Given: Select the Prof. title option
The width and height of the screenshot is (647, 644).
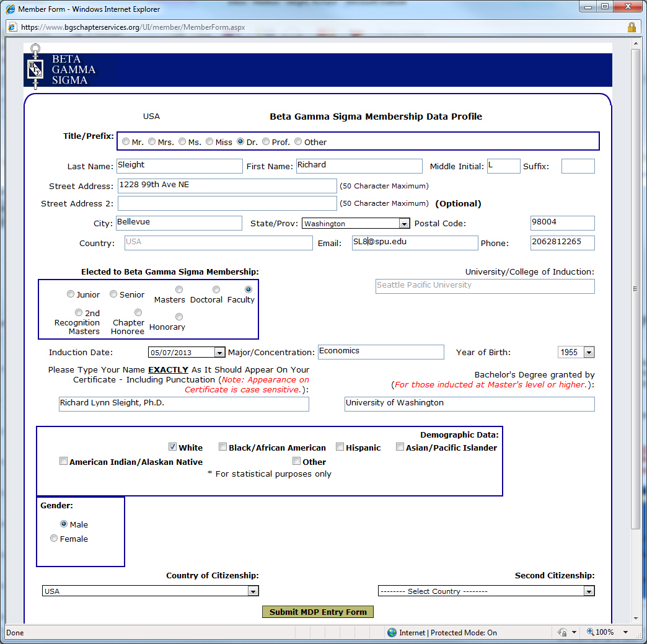Looking at the screenshot, I should click(266, 141).
